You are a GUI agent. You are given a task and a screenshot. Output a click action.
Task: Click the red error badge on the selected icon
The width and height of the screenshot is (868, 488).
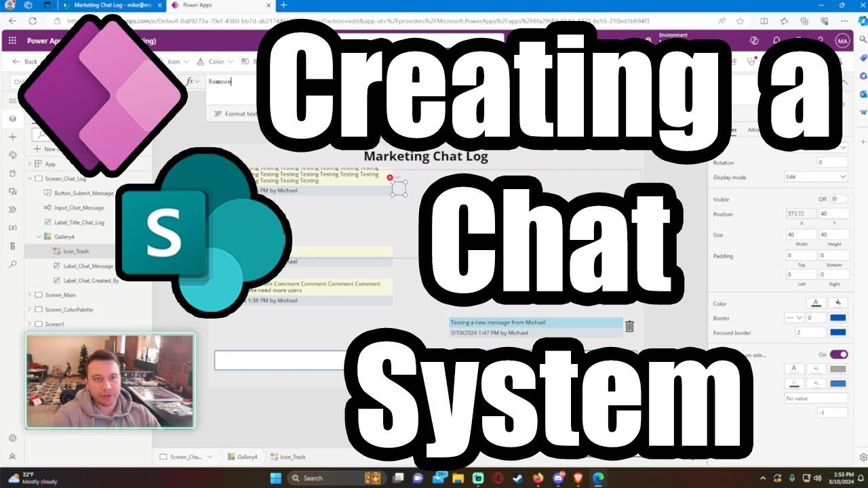(390, 178)
